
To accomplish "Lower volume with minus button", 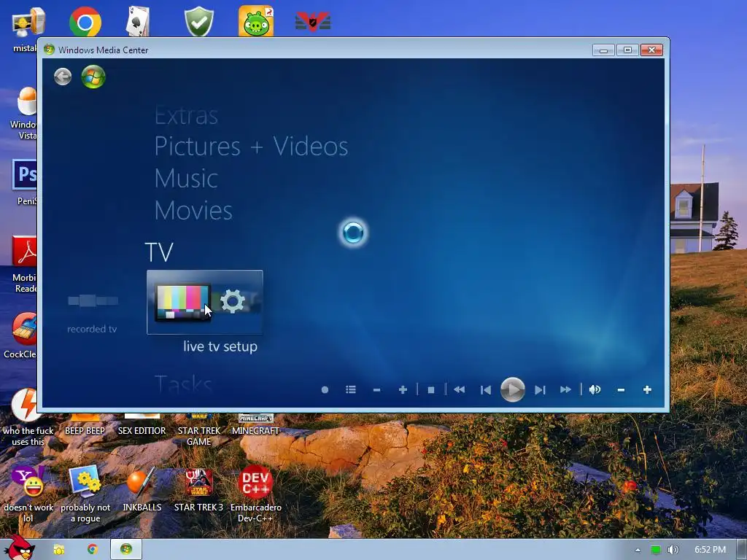I will pos(621,389).
